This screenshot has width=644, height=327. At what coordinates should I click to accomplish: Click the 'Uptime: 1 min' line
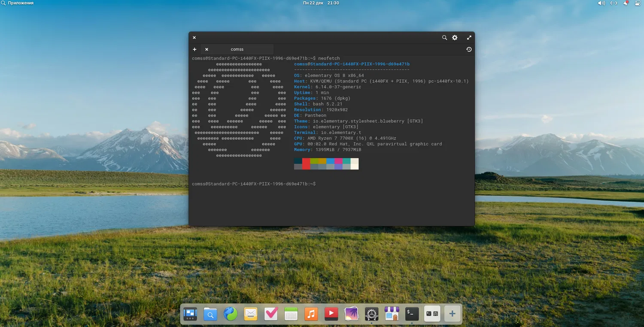tap(311, 93)
